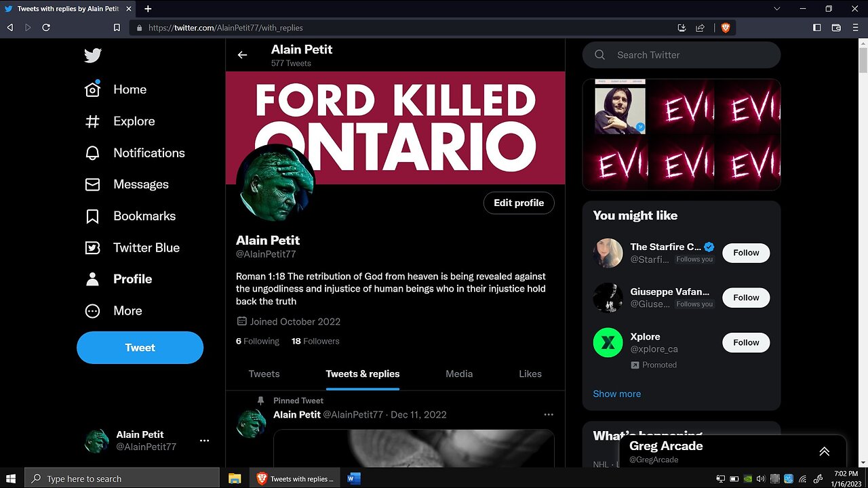Open File Explorer from the taskbar
The image size is (868, 488).
pos(235,479)
